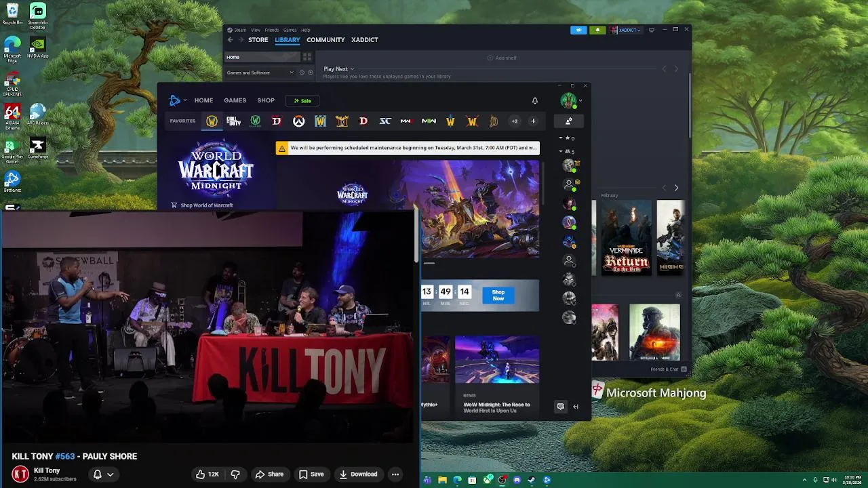The image size is (868, 488).
Task: Open Steam View menu
Action: tap(256, 30)
